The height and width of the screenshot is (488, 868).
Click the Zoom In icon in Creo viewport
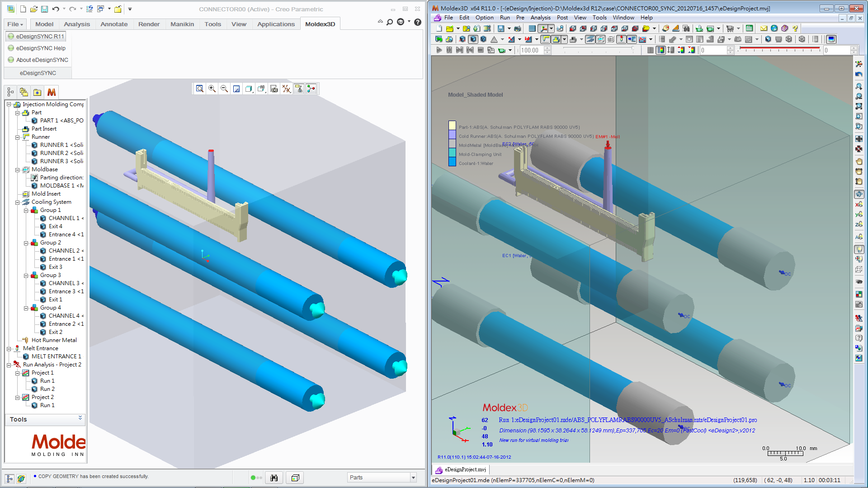coord(212,89)
